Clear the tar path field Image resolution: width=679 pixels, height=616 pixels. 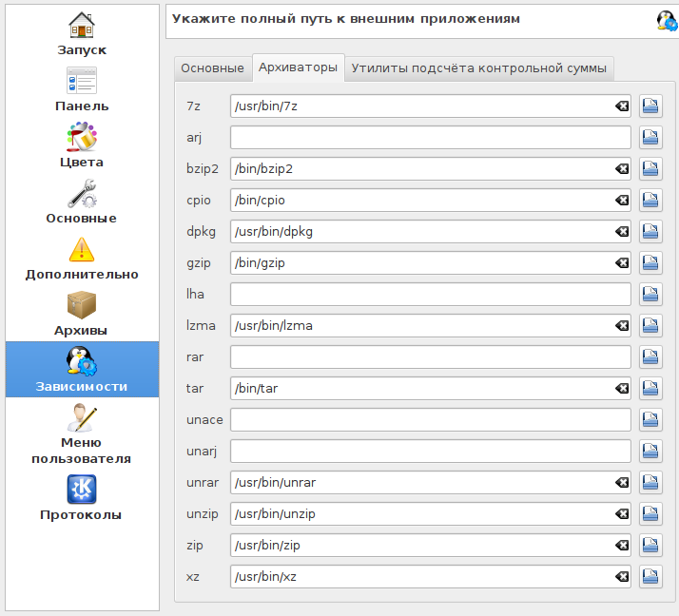622,388
